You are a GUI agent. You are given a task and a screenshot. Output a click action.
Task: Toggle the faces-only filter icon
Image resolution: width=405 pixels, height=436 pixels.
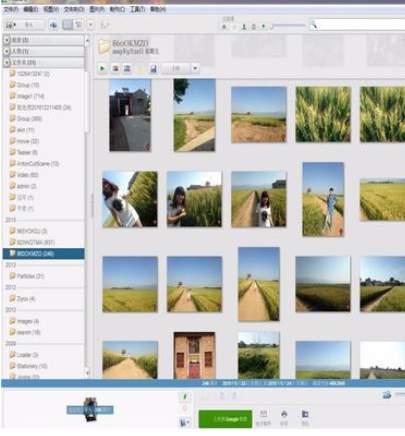point(244,27)
